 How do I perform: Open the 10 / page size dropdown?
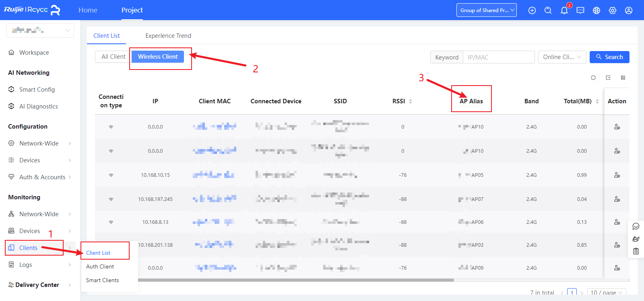click(606, 293)
